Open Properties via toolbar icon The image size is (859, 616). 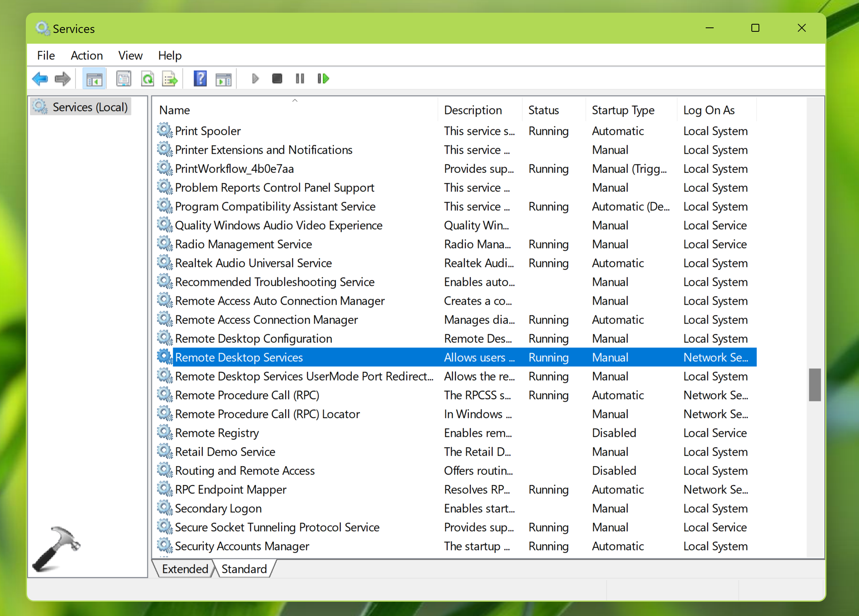pos(124,79)
